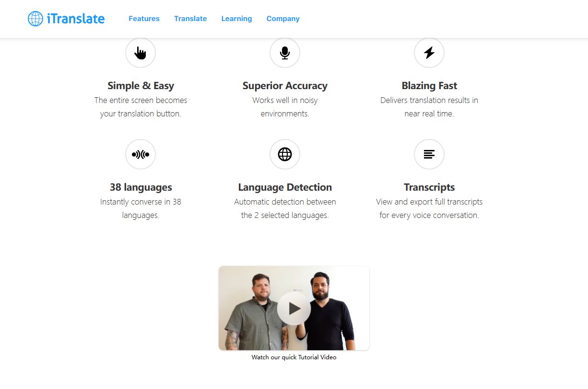
Task: Click the microphone Superior Accuracy icon
Action: [x=285, y=53]
